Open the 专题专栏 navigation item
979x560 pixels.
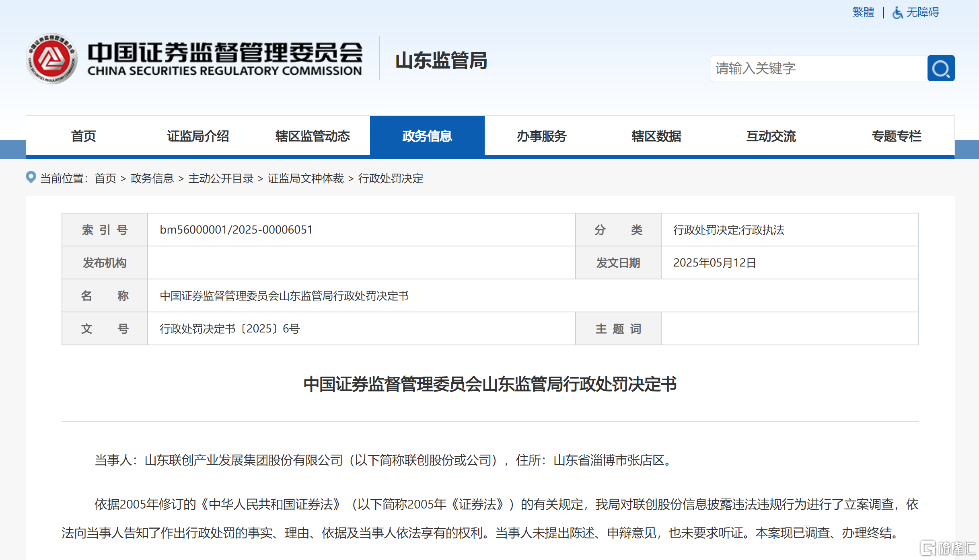pos(897,136)
